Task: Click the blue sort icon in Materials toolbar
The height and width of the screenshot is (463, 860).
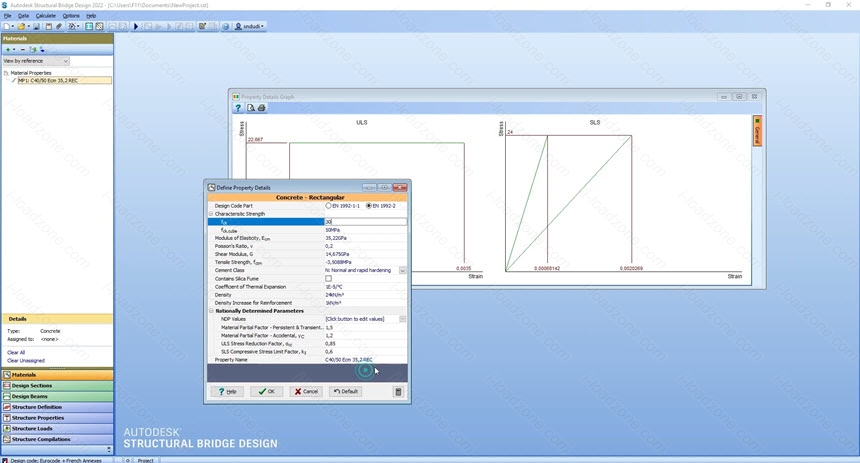Action: pos(42,49)
